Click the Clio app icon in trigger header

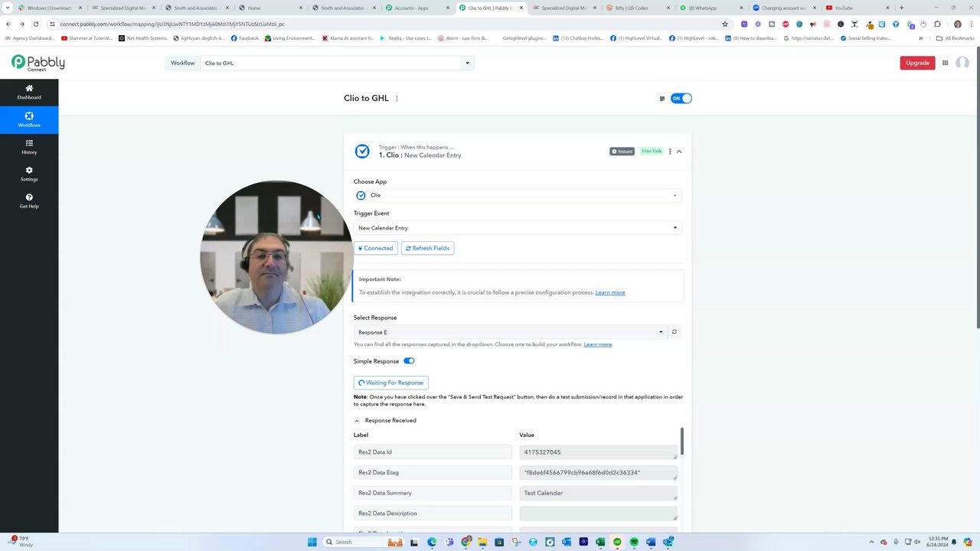362,152
